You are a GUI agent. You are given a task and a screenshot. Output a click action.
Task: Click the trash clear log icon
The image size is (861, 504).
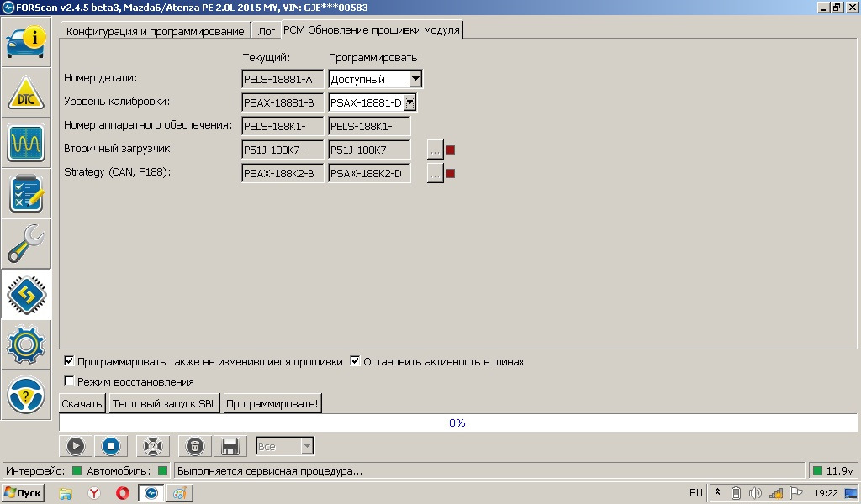pos(195,446)
